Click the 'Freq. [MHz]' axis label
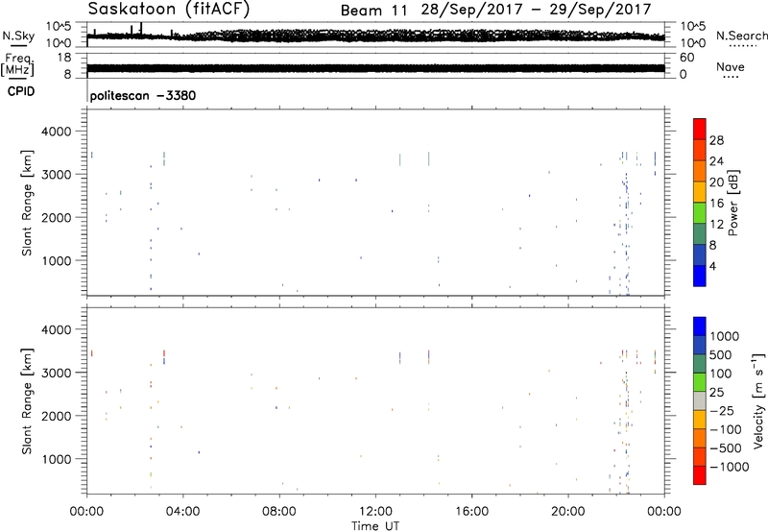Image resolution: width=768 pixels, height=532 pixels. 17,64
